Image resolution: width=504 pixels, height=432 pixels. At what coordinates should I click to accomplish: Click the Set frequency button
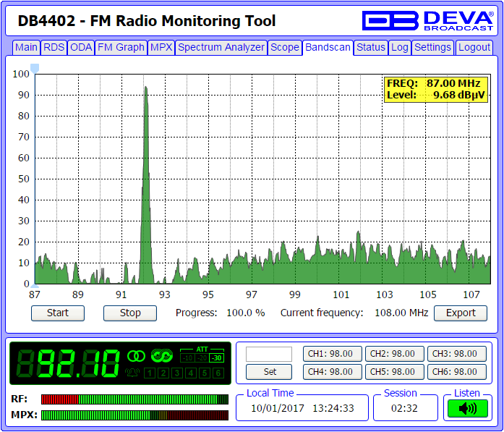(x=270, y=372)
